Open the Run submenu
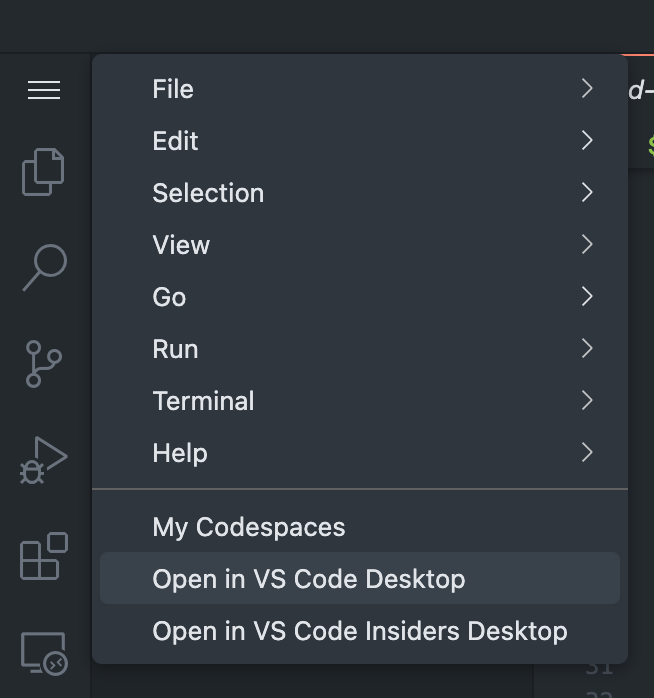Viewport: 654px width, 698px height. pyautogui.click(x=360, y=349)
